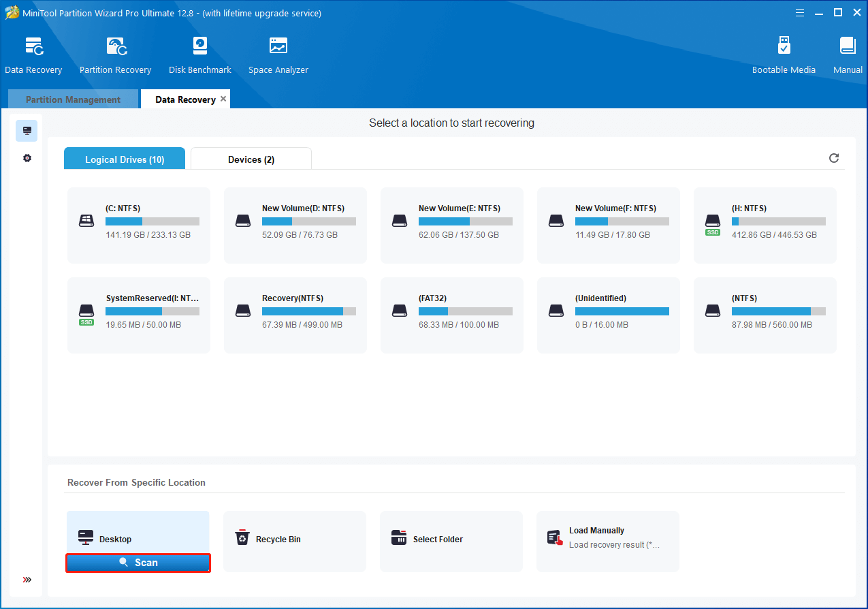This screenshot has width=868, height=609.
Task: Click the 11.49 GB / 17.80 GB text
Action: [613, 235]
